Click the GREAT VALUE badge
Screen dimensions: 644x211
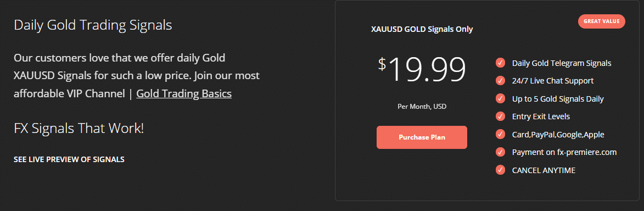pos(601,21)
